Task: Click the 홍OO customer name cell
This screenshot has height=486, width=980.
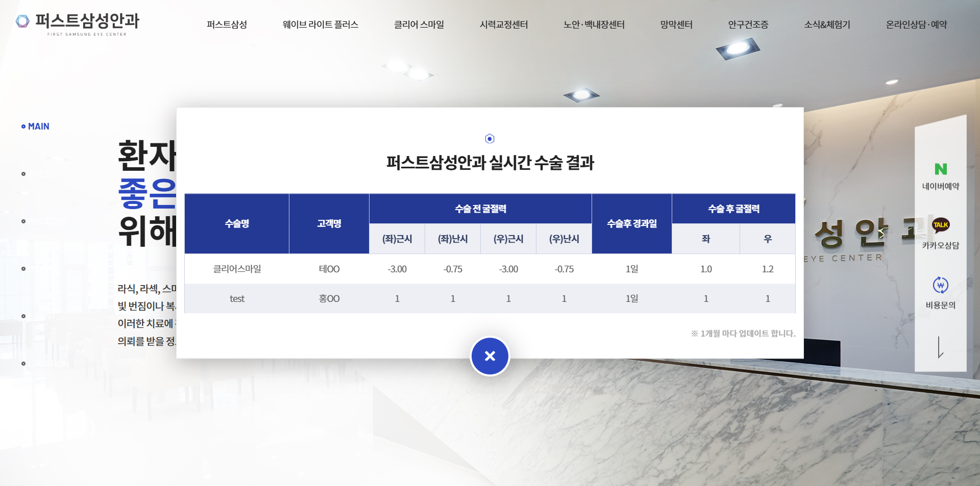Action: pos(329,298)
